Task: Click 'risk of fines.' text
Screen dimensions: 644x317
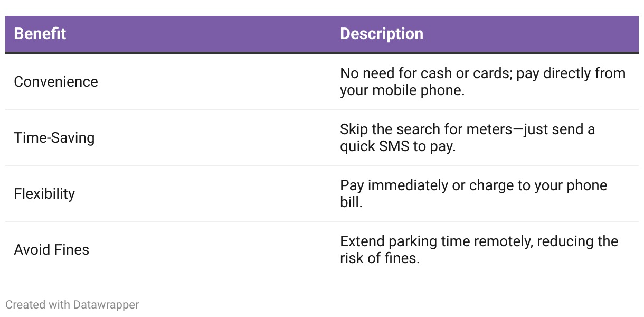Action: pos(380,258)
